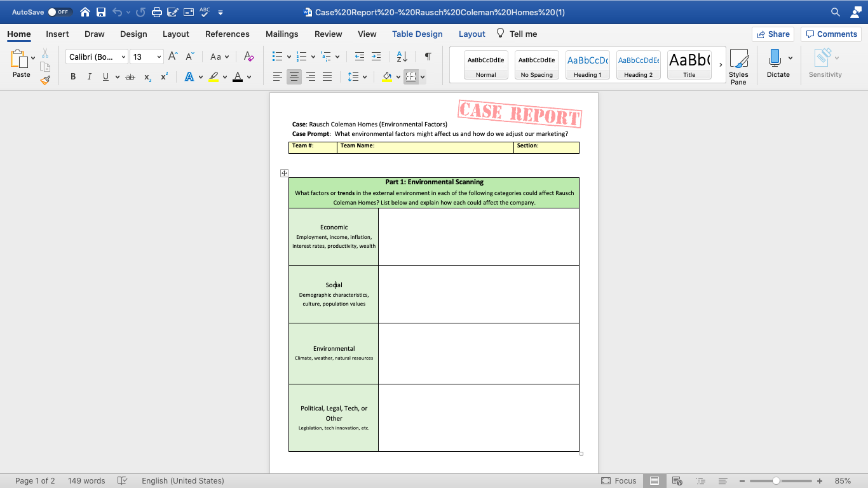Click the Tell me search box
Screen dimensions: 868x488
(517, 34)
